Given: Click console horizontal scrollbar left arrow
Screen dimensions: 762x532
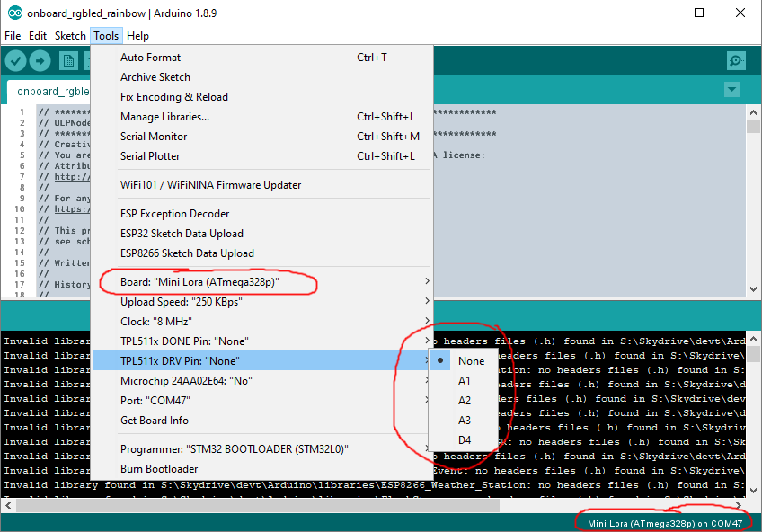Looking at the screenshot, I should tap(8, 506).
